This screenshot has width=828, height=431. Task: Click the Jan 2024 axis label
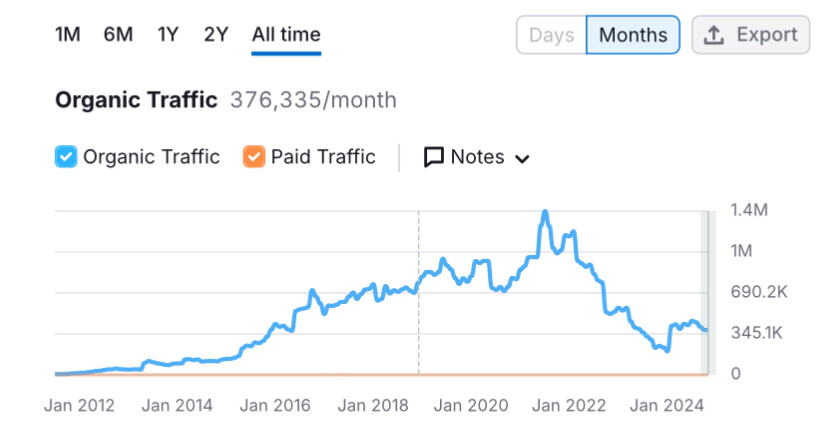pyautogui.click(x=666, y=405)
